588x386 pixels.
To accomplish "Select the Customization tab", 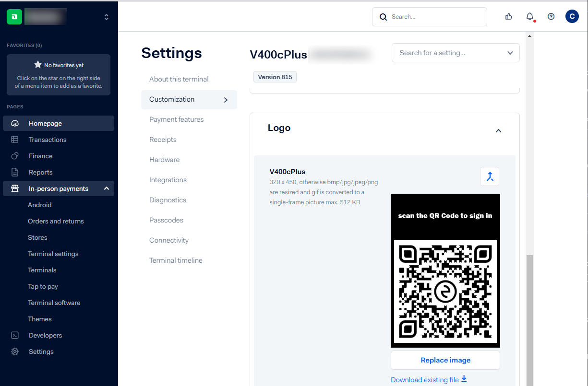I will (x=189, y=100).
